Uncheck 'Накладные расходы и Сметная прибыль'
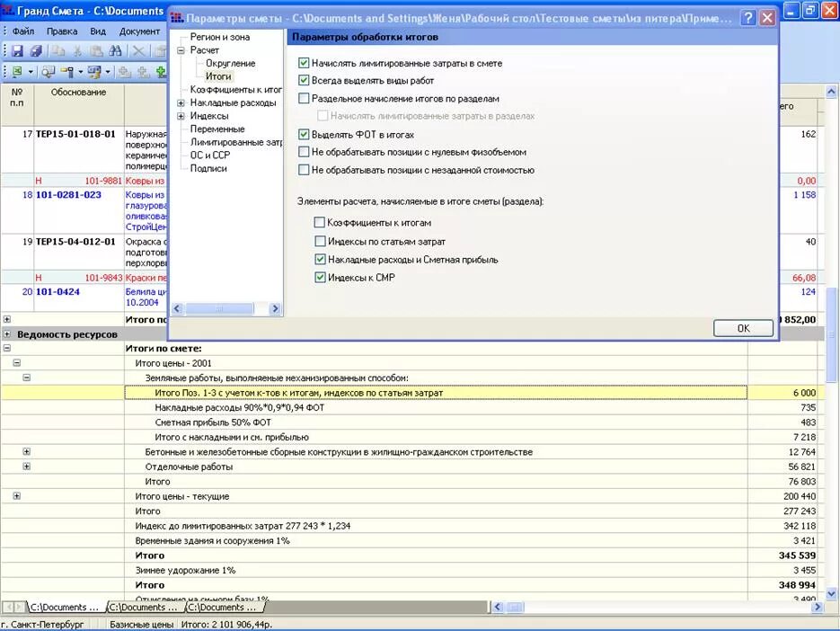The image size is (840, 631). [x=320, y=260]
